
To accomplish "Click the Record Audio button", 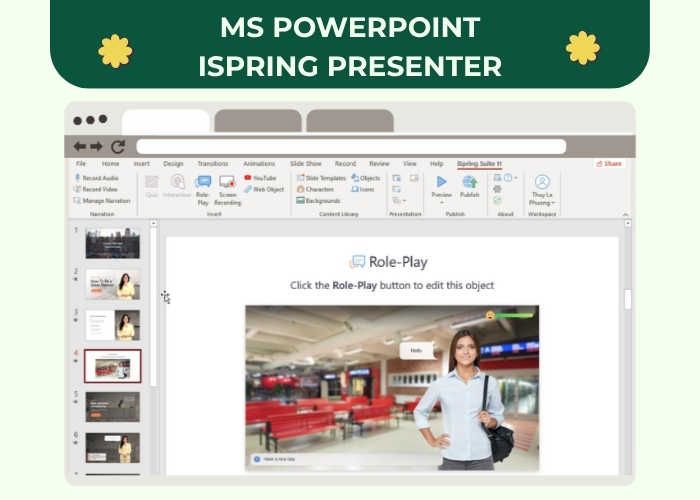I will tap(96, 178).
